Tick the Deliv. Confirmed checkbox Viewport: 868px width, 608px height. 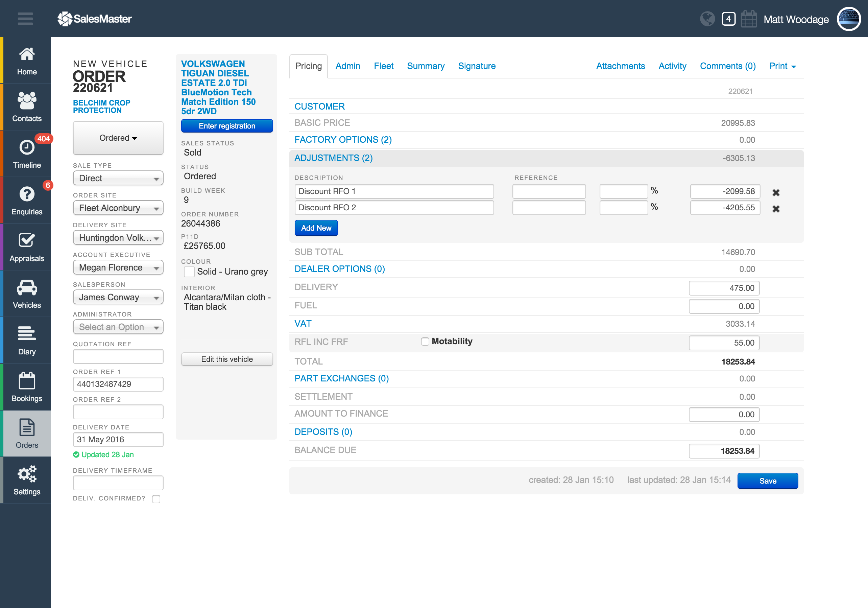coord(156,499)
